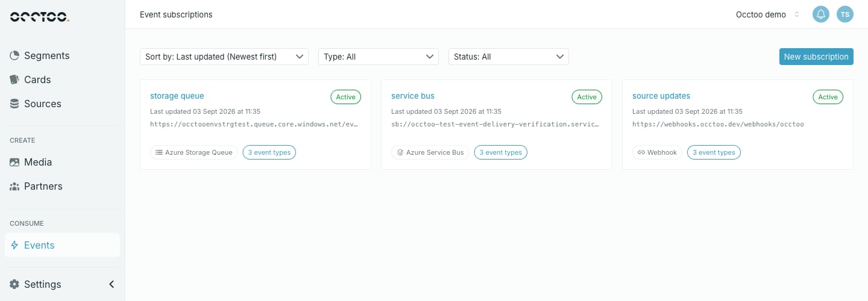Click Active badge on source updates card
This screenshot has height=301, width=868.
(x=828, y=97)
